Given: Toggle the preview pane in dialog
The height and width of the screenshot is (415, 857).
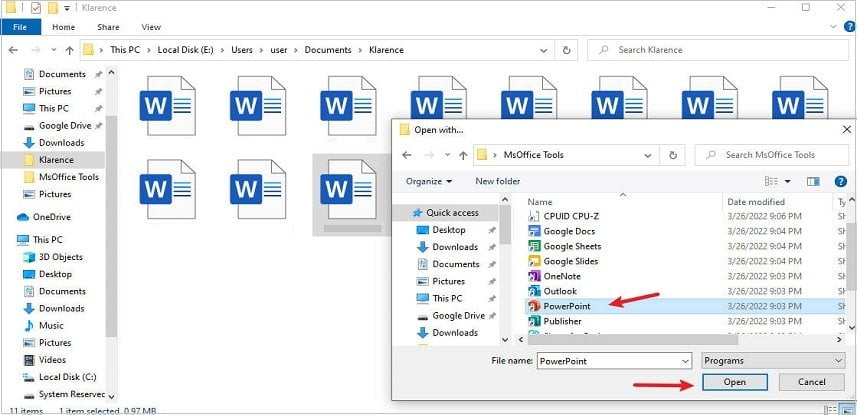Looking at the screenshot, I should (x=813, y=182).
